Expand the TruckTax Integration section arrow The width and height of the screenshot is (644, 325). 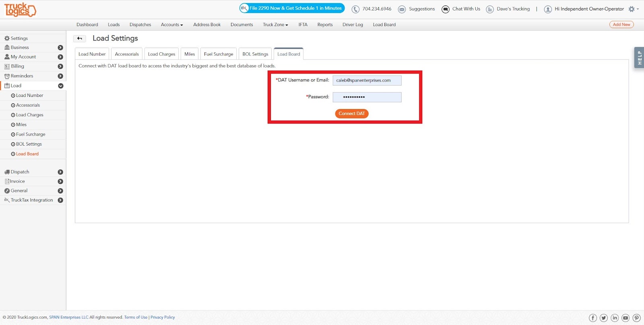pyautogui.click(x=60, y=200)
